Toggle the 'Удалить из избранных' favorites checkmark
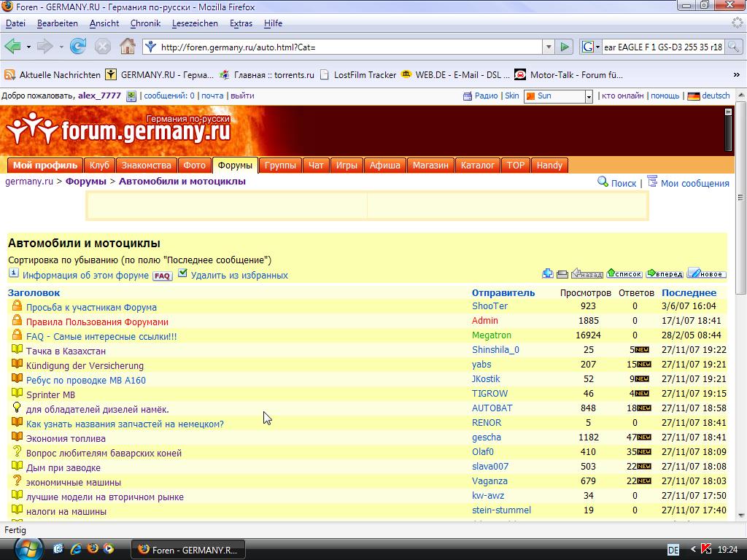747x560 pixels. point(183,274)
